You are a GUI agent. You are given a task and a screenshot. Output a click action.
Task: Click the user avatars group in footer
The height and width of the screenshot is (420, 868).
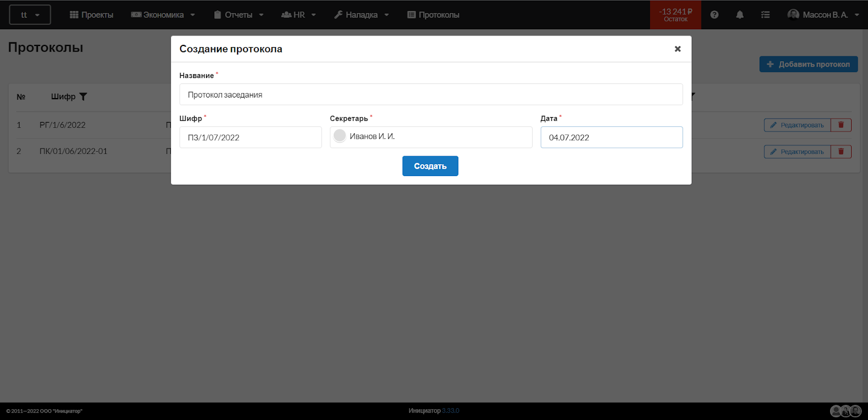click(x=846, y=411)
